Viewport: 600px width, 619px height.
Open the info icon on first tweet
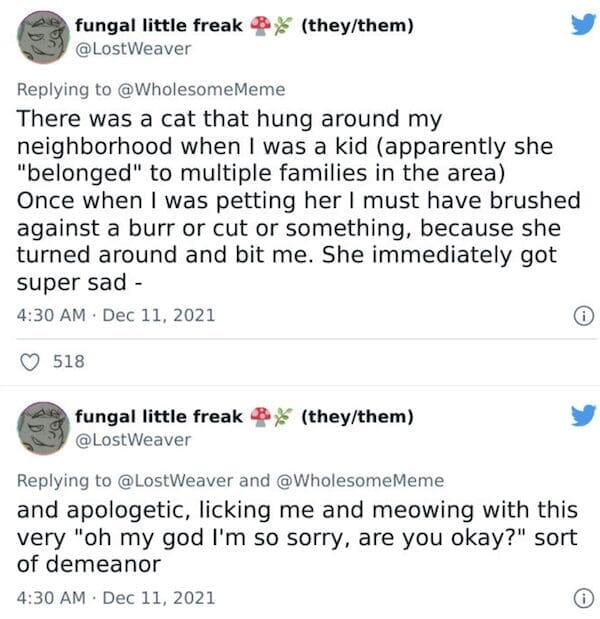click(580, 315)
